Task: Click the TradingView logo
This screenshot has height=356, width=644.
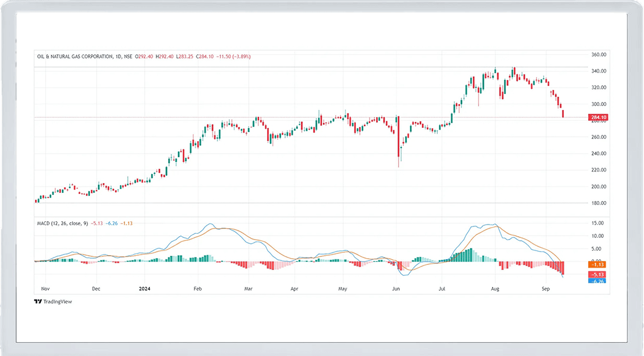Action: (53, 301)
